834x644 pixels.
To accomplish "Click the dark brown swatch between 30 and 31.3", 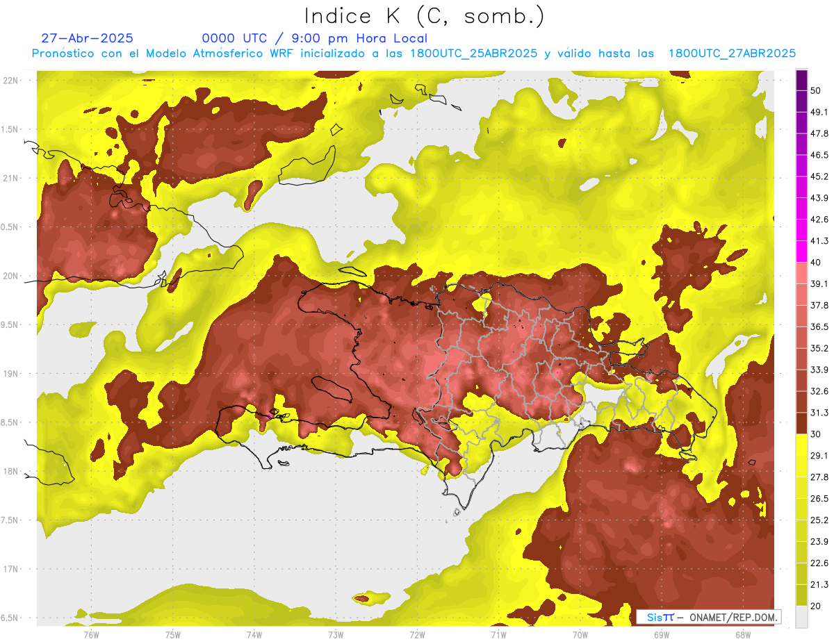I will coord(801,423).
